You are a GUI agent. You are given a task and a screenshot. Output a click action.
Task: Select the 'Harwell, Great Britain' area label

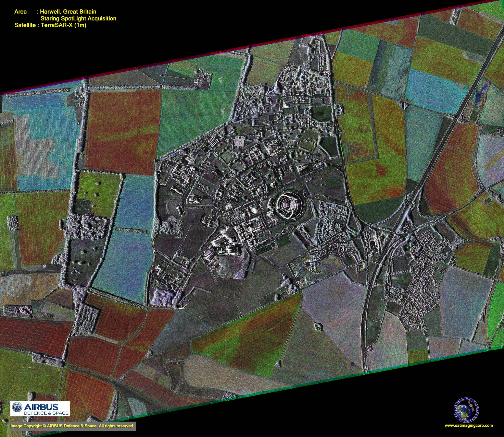point(68,11)
